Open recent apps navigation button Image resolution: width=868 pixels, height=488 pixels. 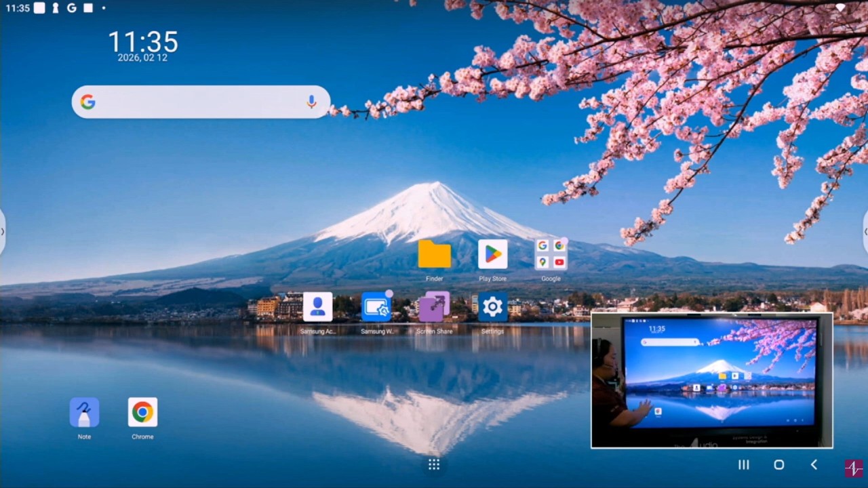tap(744, 464)
